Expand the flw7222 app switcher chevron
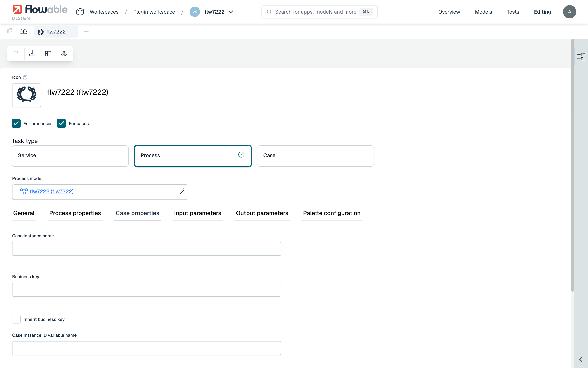588x368 pixels. 231,12
